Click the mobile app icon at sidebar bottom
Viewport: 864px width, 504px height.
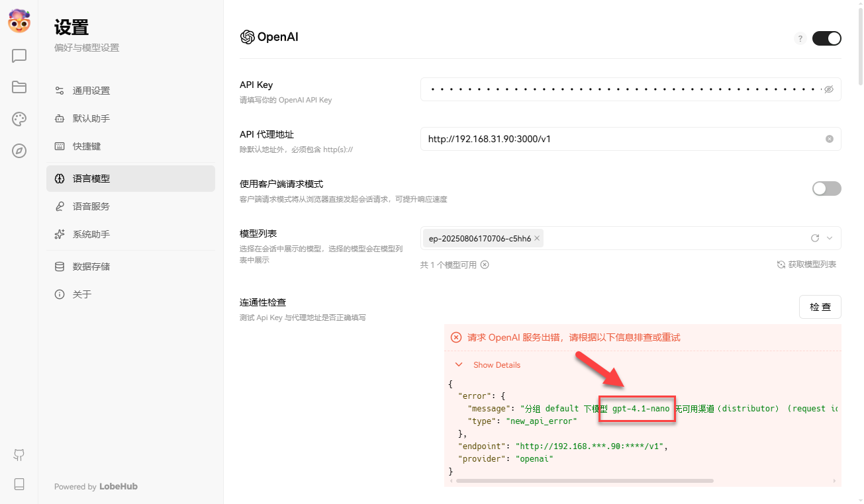click(19, 484)
